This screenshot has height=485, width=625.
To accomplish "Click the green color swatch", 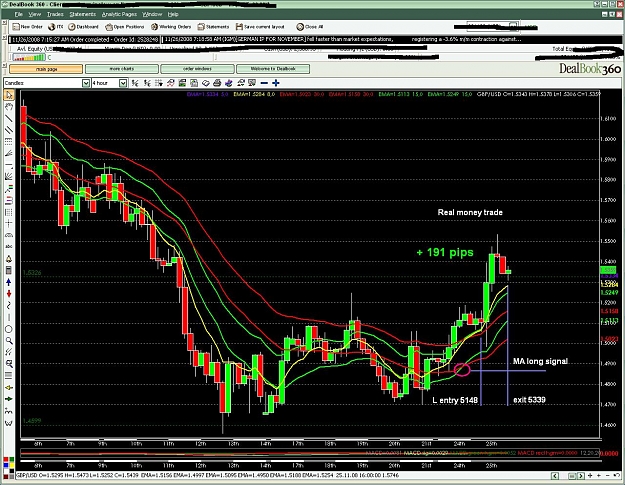I will tap(12, 459).
